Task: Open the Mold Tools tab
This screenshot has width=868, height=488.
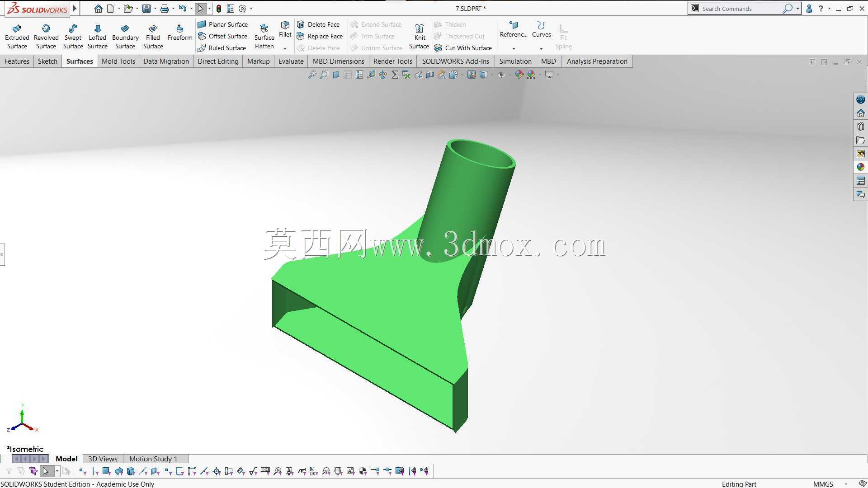Action: [x=118, y=61]
